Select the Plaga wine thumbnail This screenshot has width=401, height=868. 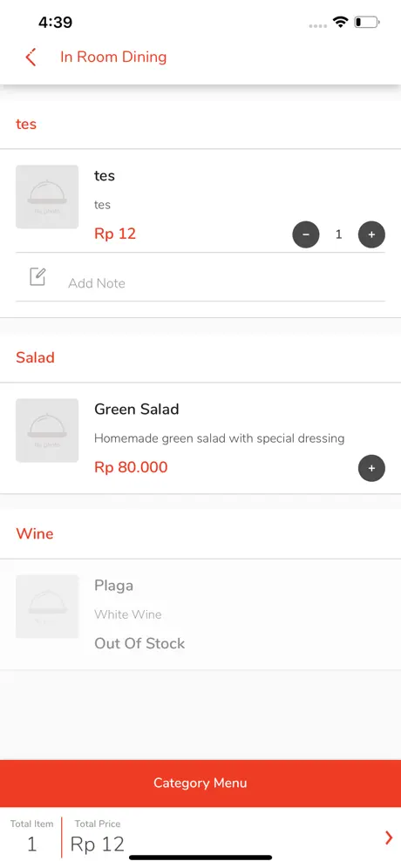[47, 607]
